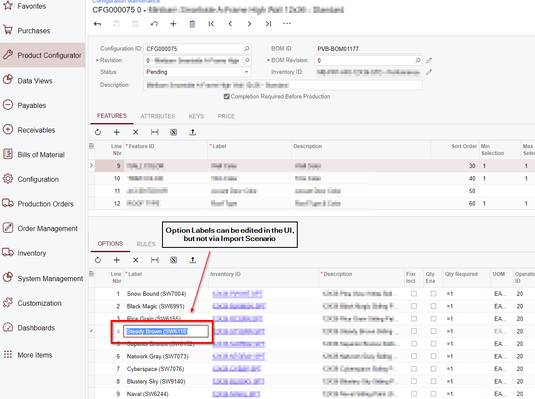Open the Dashboards workspace
This screenshot has height=399, width=535.
[29, 328]
